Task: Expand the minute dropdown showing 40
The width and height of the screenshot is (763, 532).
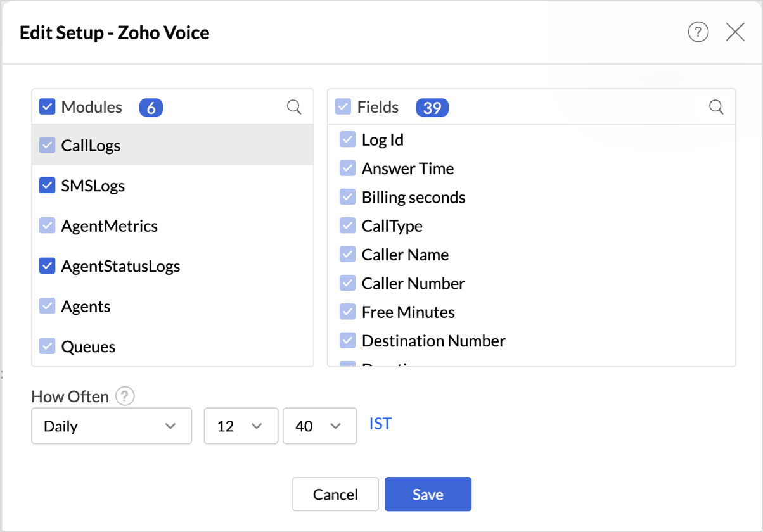Action: tap(319, 426)
